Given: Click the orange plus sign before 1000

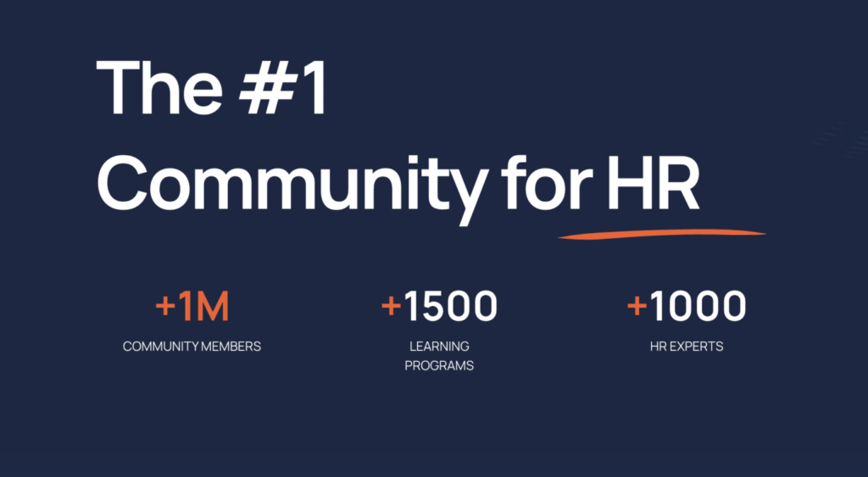Looking at the screenshot, I should 636,305.
